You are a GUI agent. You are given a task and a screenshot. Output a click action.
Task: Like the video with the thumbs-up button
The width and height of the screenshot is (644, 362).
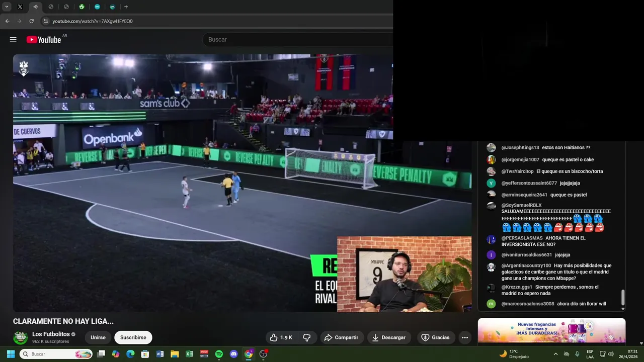tap(281, 337)
